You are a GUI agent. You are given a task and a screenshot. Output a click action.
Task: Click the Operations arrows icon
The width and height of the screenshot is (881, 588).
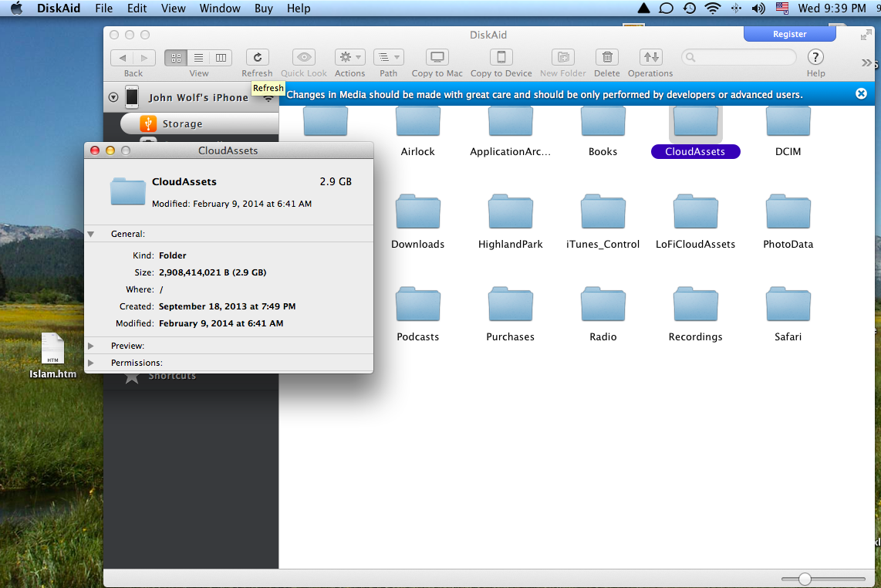650,57
